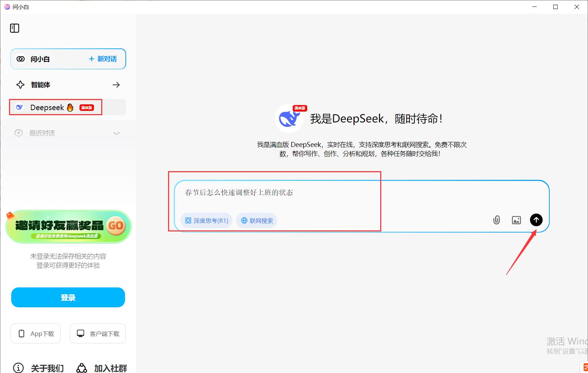The height and width of the screenshot is (373, 588).
Task: Collapse the 最近对话 section chevron
Action: (116, 133)
